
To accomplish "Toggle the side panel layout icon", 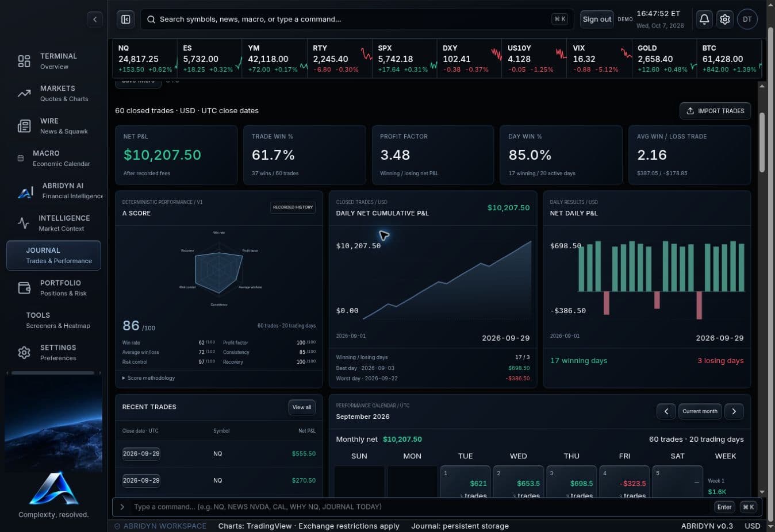I will click(125, 20).
